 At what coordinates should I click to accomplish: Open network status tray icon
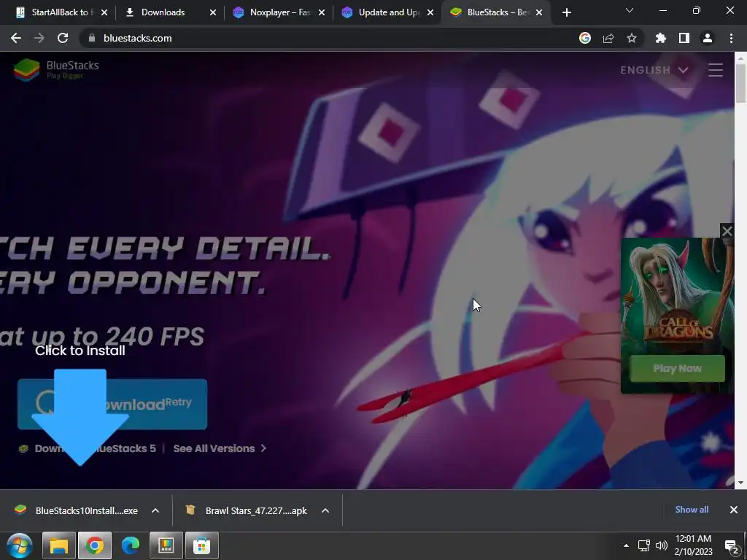(644, 545)
